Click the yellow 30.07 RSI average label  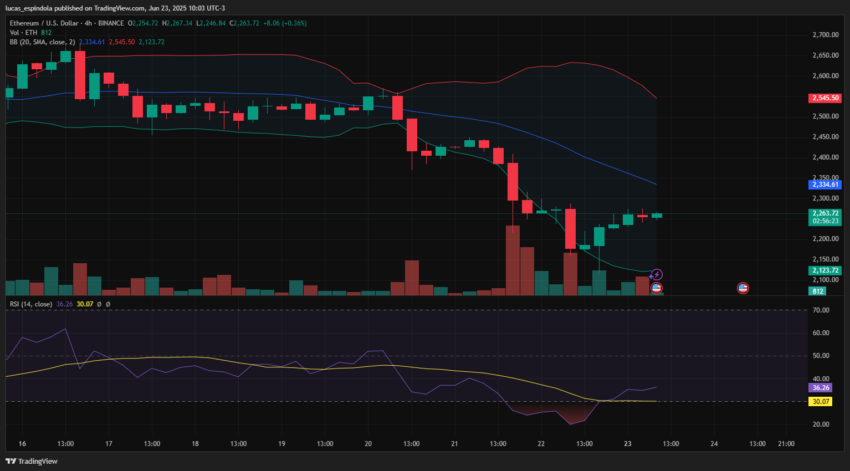[x=821, y=402]
